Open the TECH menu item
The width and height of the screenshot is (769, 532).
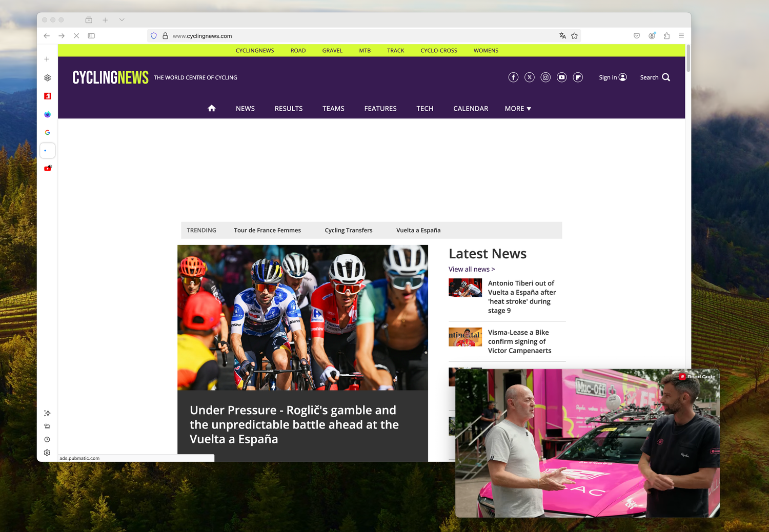point(425,109)
